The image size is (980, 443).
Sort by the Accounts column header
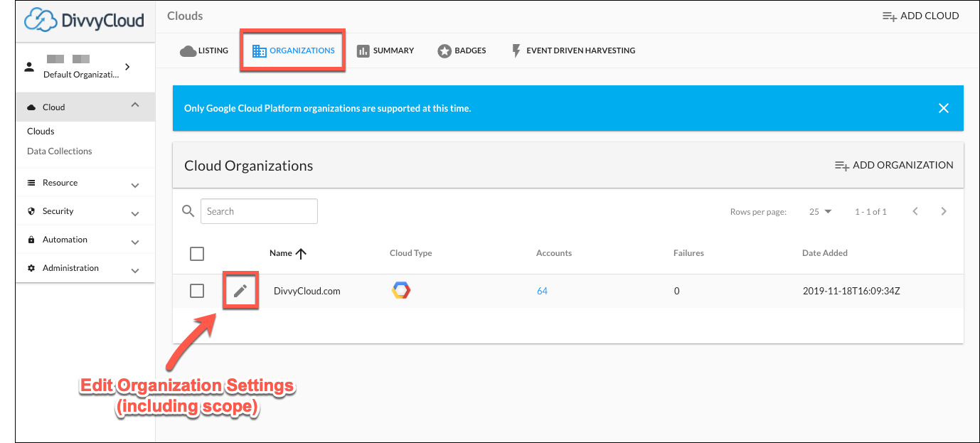click(553, 253)
